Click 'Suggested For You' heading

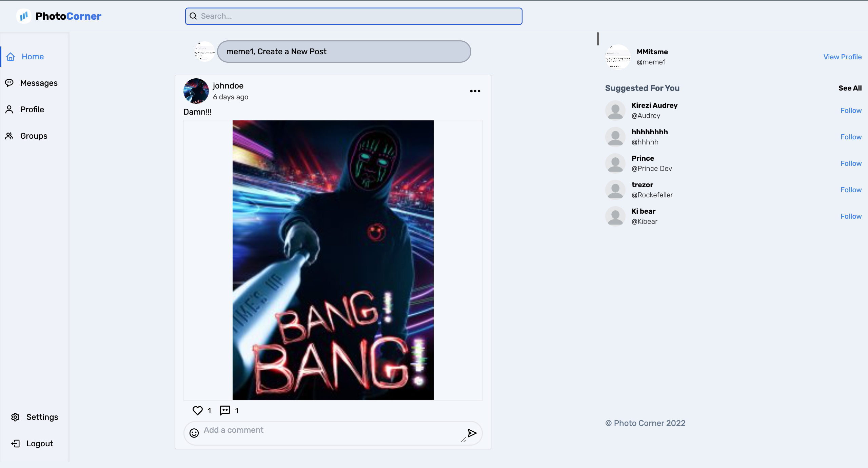(642, 88)
